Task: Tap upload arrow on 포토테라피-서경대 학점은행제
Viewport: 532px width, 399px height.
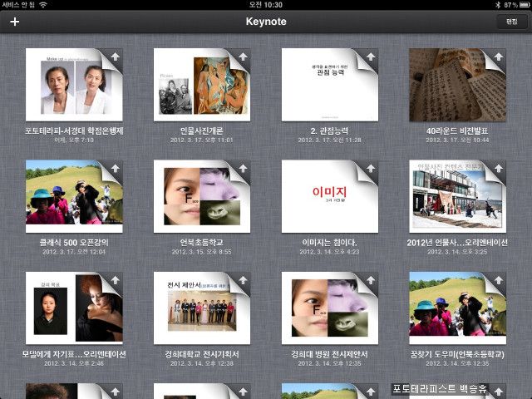Action: click(116, 57)
